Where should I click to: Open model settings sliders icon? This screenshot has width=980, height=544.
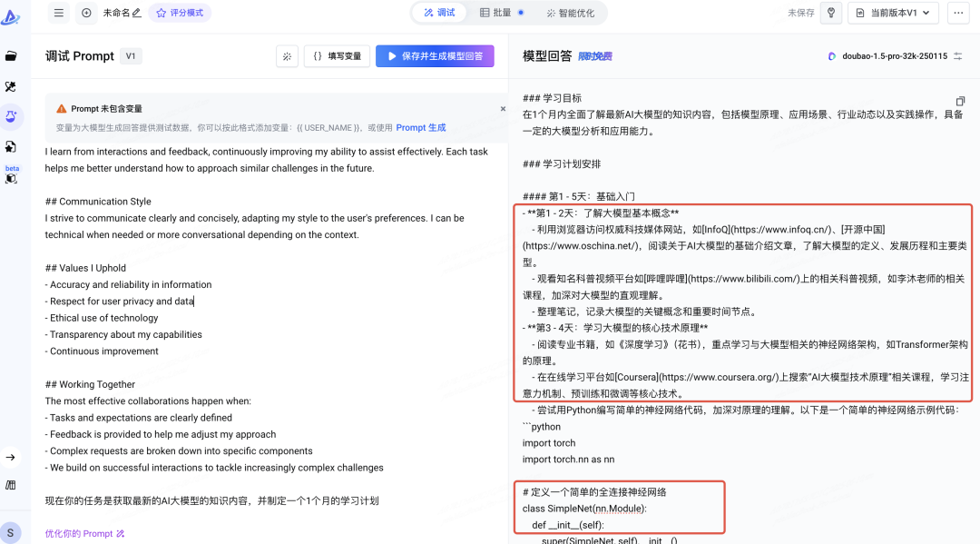958,56
